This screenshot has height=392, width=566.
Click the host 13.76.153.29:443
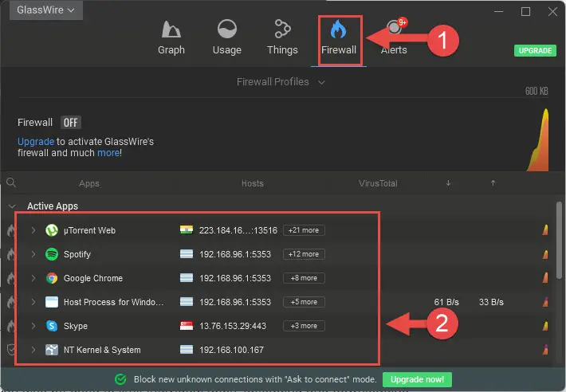[233, 326]
